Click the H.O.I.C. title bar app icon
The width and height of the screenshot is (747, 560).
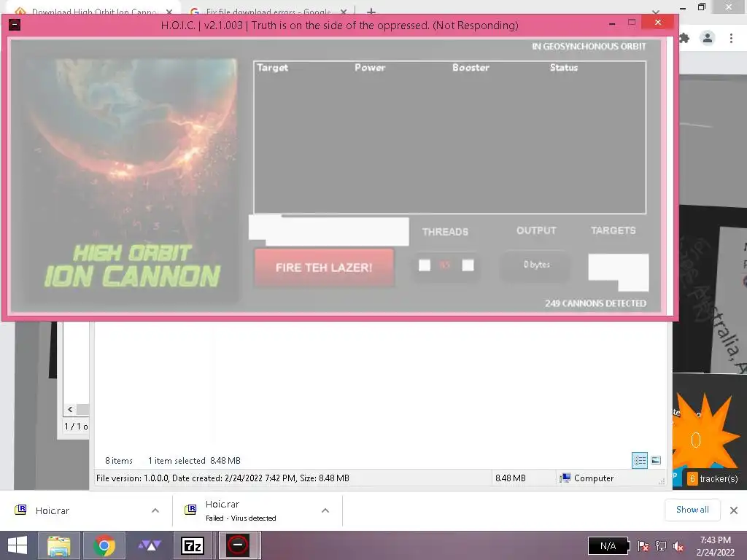15,25
